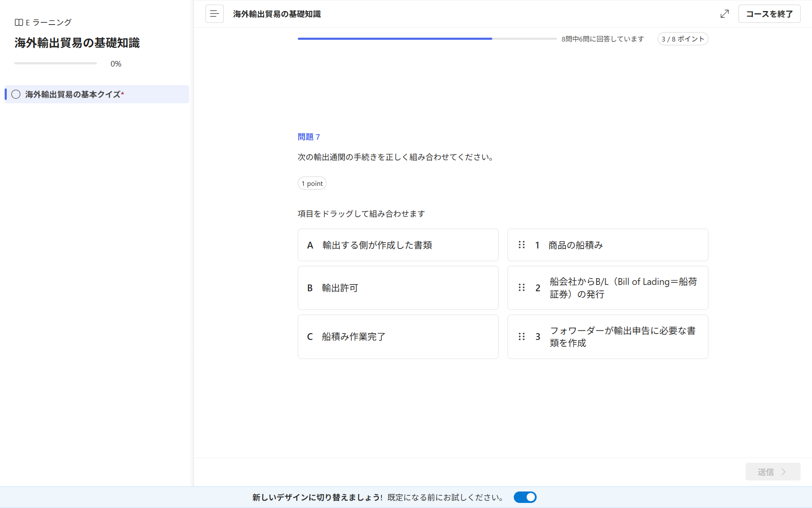This screenshot has width=812, height=508.
Task: Select the 海外輸出貿易の基本クイズ status circle
Action: [x=16, y=94]
